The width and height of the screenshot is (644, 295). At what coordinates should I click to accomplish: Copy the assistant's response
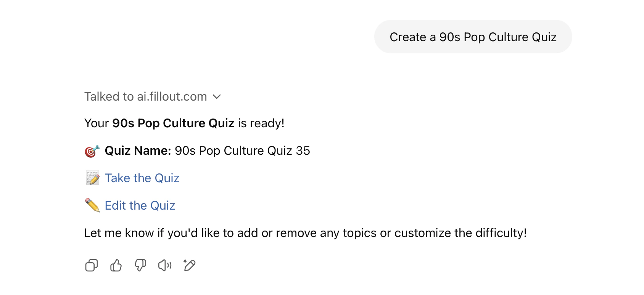pos(91,265)
